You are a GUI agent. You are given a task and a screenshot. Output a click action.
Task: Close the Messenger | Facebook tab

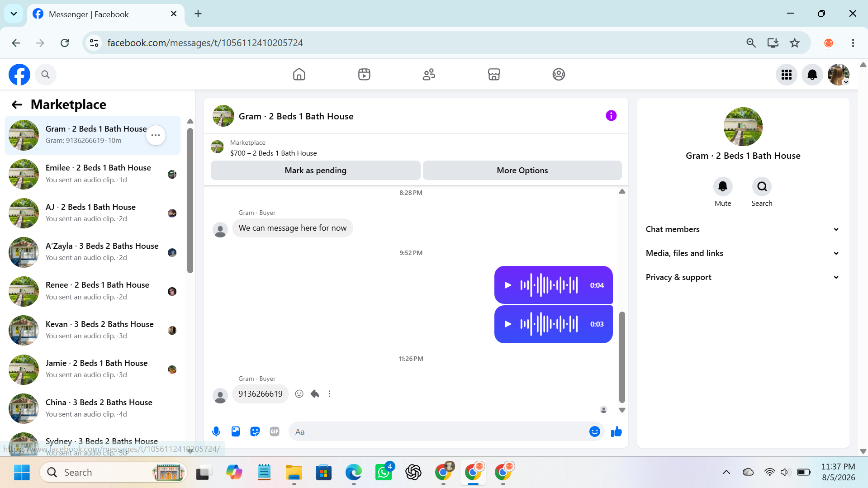pyautogui.click(x=174, y=14)
